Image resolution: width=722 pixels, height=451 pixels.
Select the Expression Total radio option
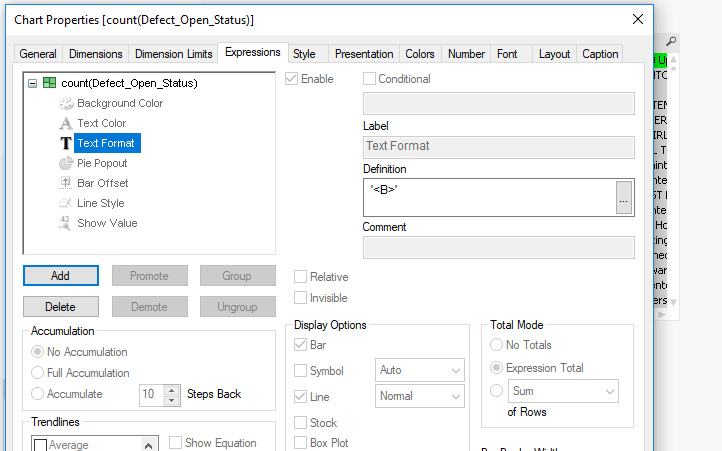pyautogui.click(x=496, y=368)
